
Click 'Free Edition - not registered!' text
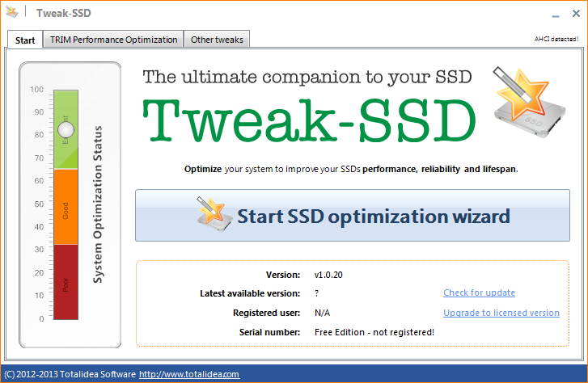374,332
